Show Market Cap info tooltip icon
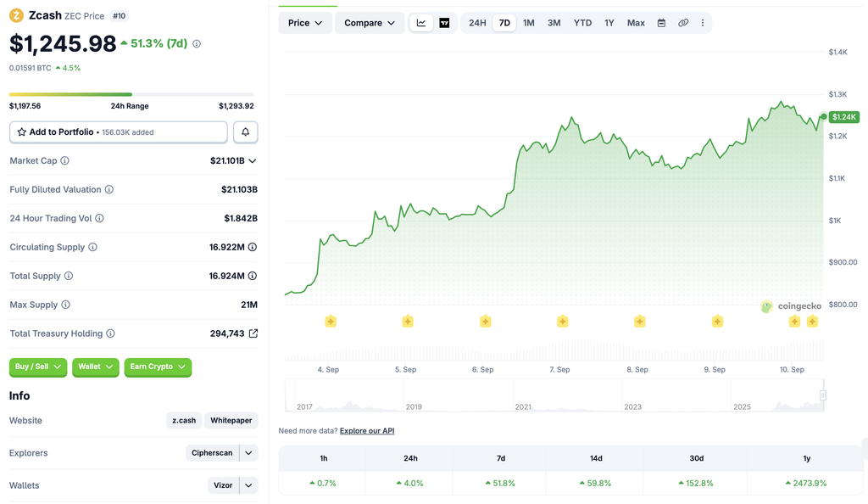 pyautogui.click(x=64, y=160)
